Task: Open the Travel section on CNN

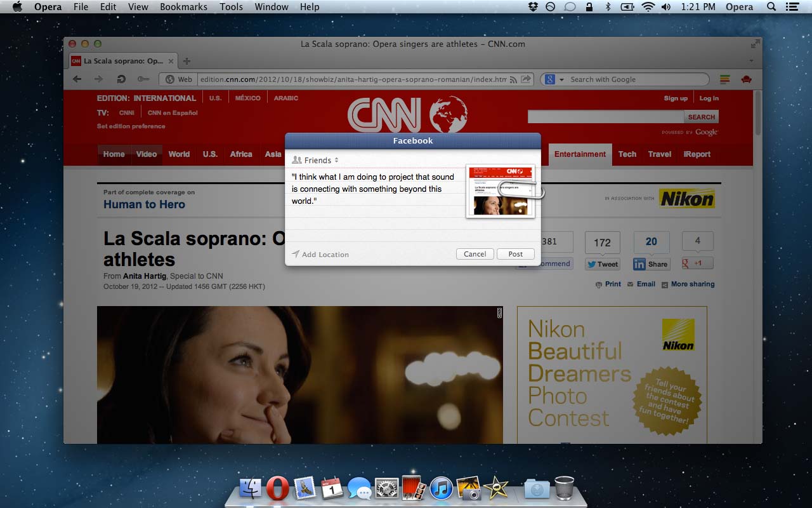Action: tap(660, 154)
